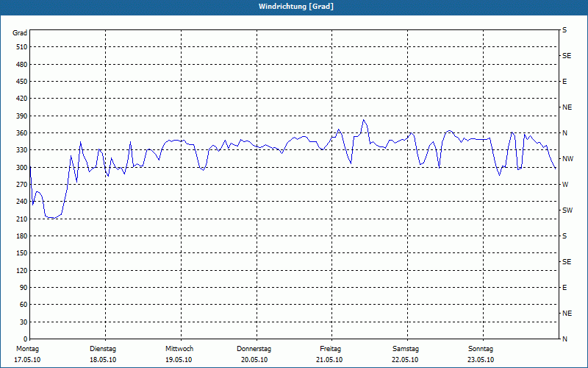Click the "Grad" unit label above the y-axis
This screenshot has width=588, height=368.
point(20,33)
